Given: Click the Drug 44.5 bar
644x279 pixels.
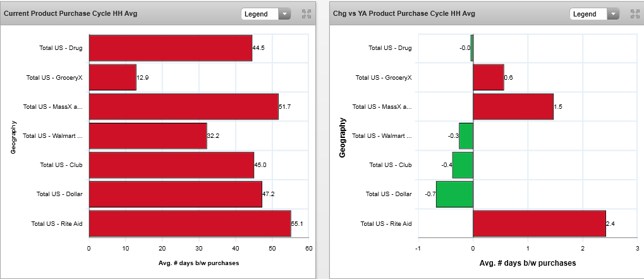Looking at the screenshot, I should click(170, 48).
